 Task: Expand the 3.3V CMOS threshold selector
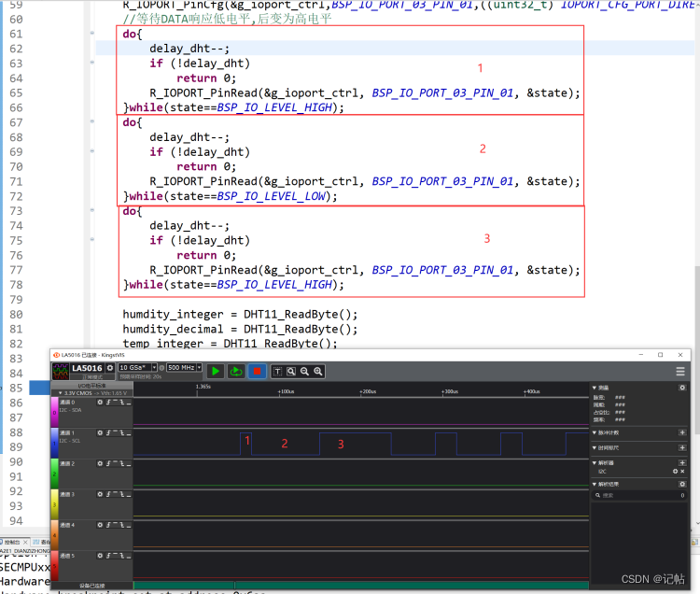(92, 393)
